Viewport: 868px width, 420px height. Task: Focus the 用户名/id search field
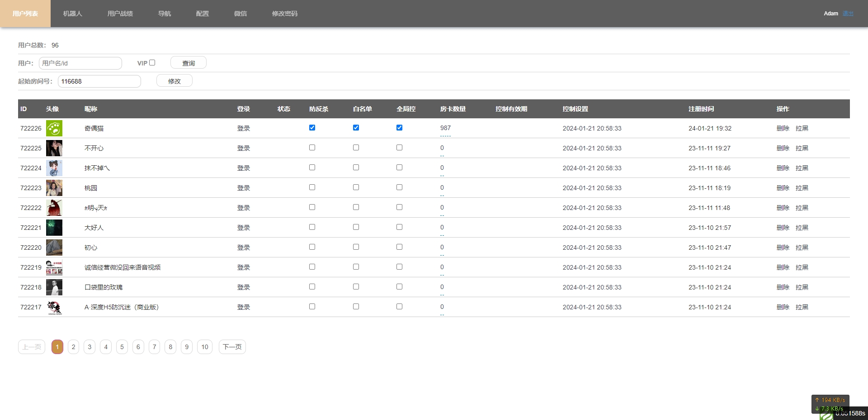80,63
